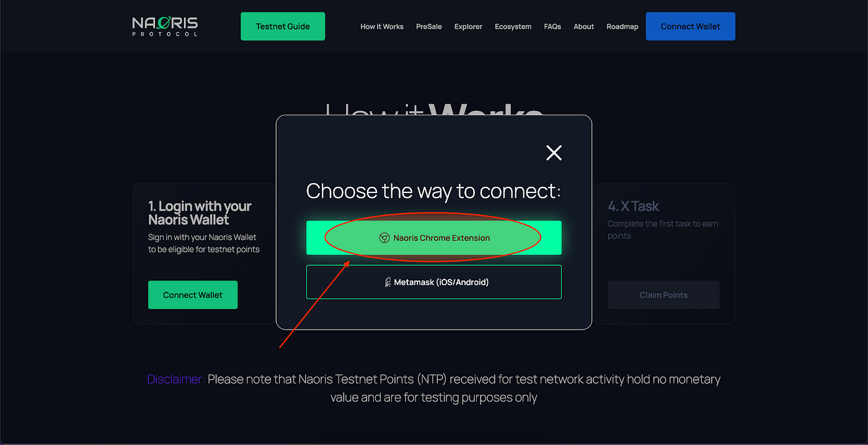Click the Naoris Protocol logo
The width and height of the screenshot is (868, 445).
(165, 26)
